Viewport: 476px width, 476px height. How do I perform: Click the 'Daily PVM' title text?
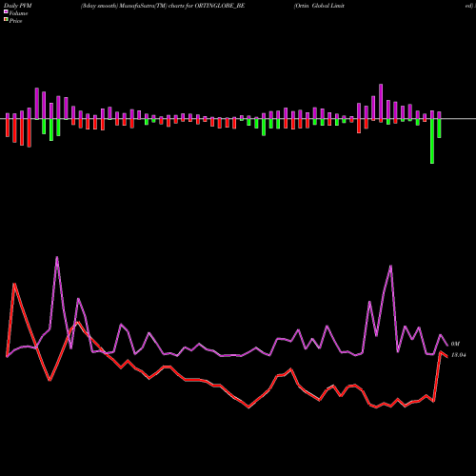pos(18,6)
